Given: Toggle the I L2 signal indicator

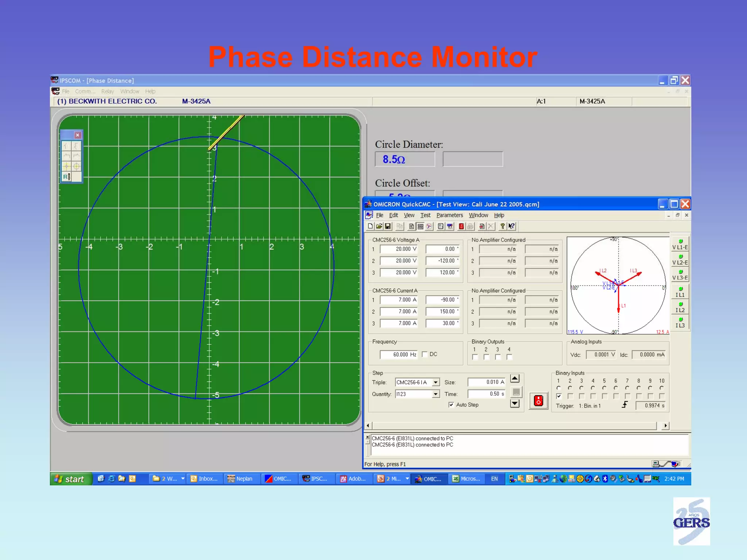Looking at the screenshot, I should (x=680, y=307).
